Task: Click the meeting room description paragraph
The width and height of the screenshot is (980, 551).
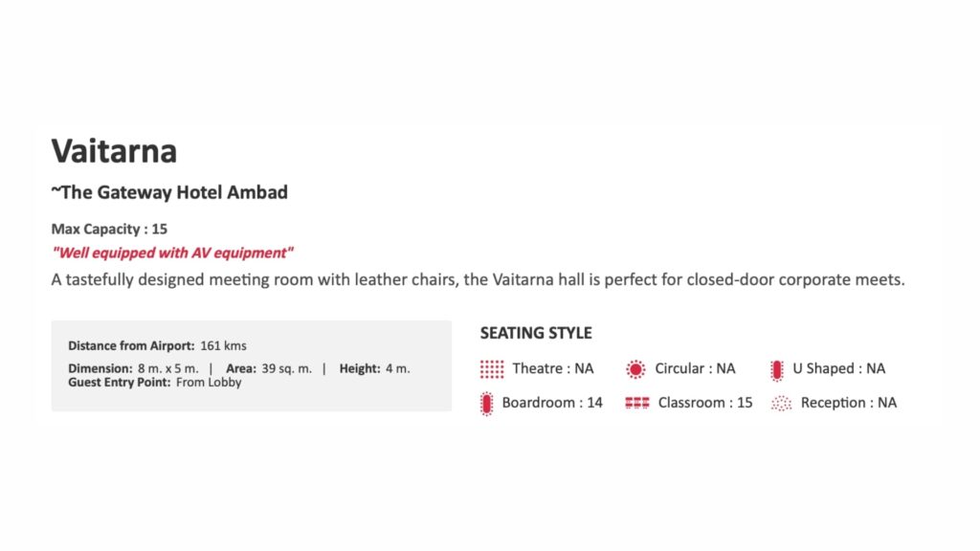Action: (478, 280)
